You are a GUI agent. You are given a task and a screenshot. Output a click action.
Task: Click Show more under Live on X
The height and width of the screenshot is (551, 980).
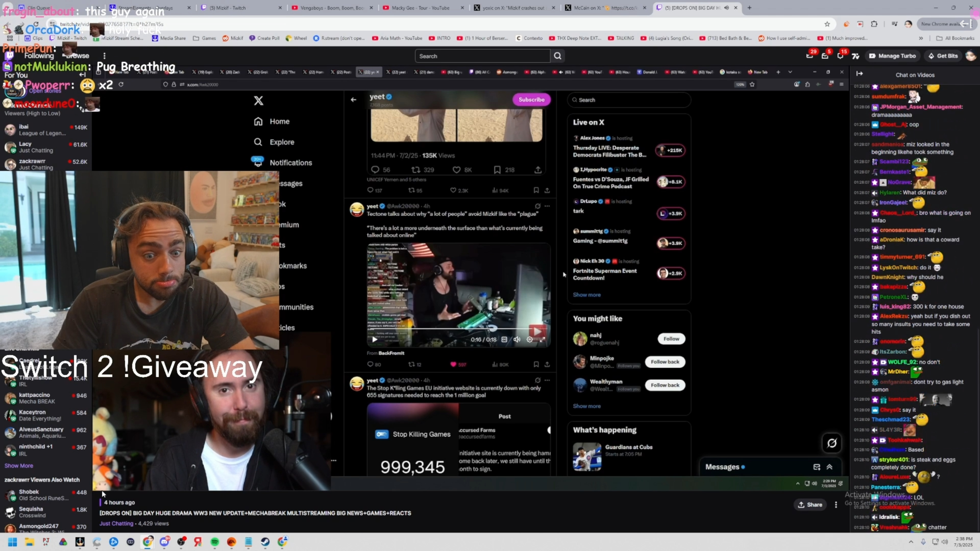coord(587,295)
